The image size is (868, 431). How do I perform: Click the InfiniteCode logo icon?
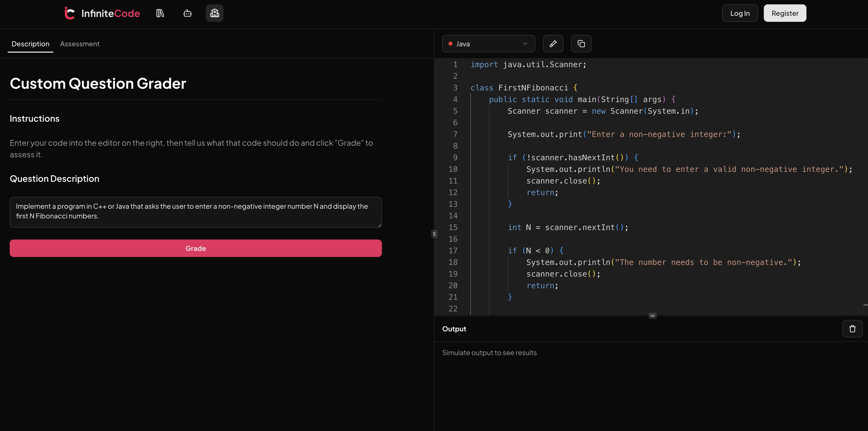pos(69,13)
